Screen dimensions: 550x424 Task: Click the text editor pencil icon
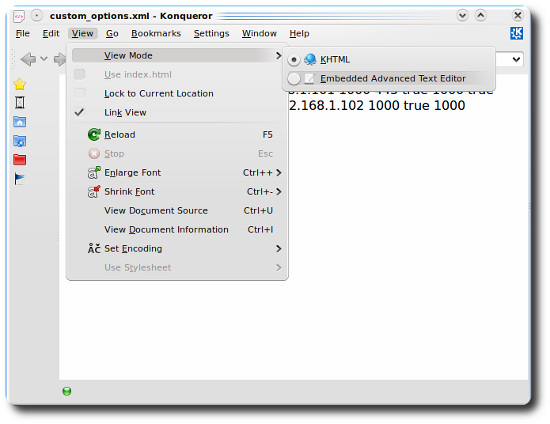click(x=309, y=79)
